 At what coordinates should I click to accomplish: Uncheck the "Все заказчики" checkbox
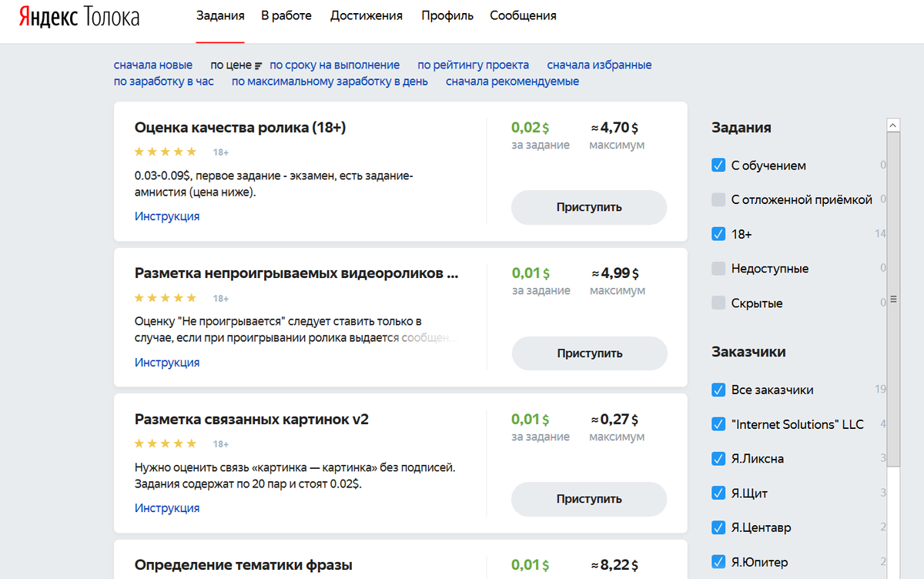[x=718, y=390]
